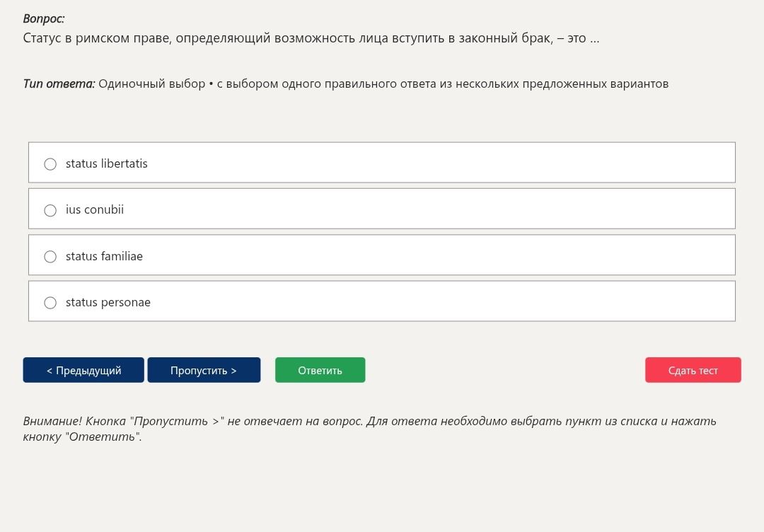Go back with the Предыдущий button
This screenshot has height=532, width=764.
click(83, 370)
